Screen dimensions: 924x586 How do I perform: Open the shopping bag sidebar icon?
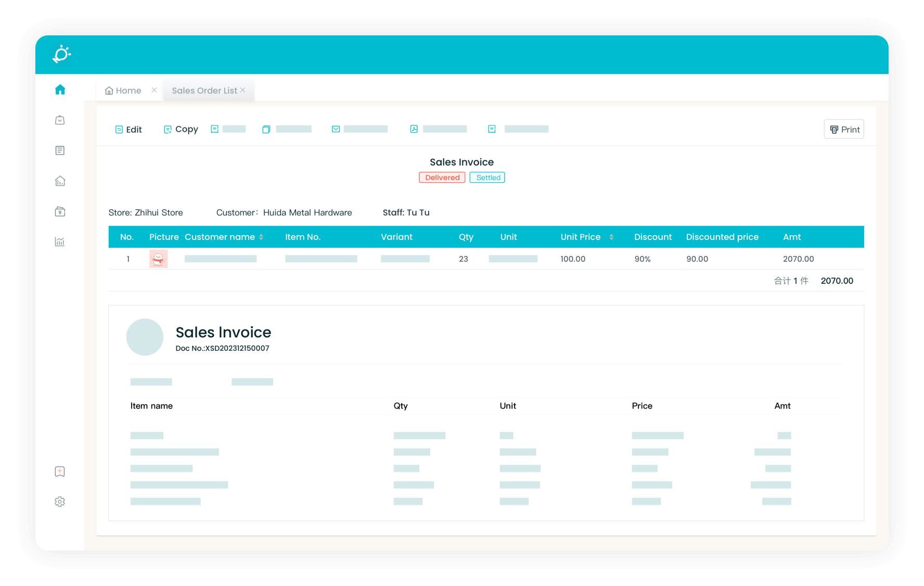60,120
